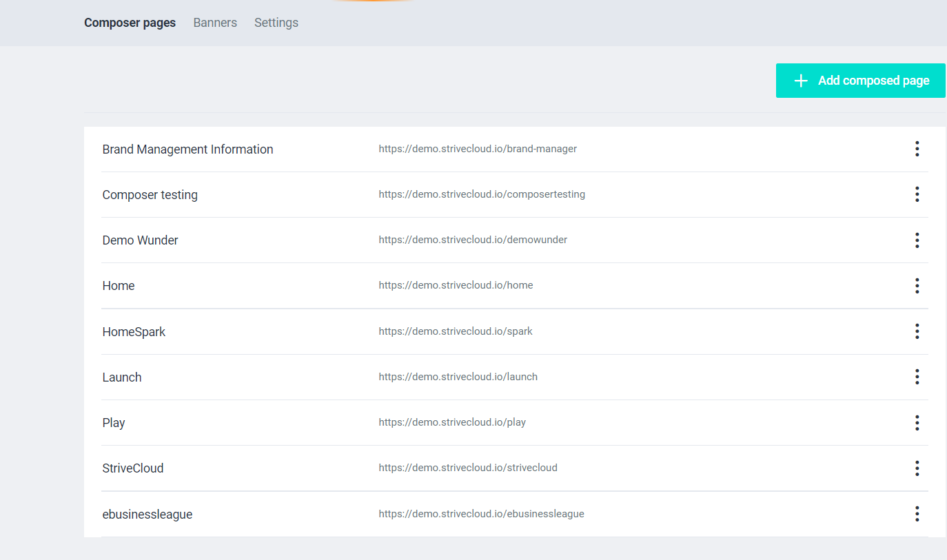This screenshot has height=560, width=947.
Task: Open the options menu next to HomeSpark
Action: 917,331
